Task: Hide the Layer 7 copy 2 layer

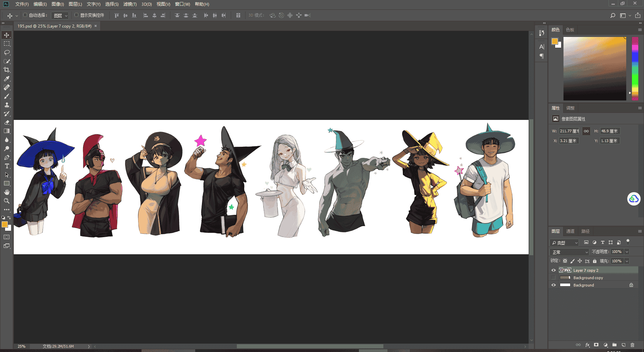Action: click(553, 270)
